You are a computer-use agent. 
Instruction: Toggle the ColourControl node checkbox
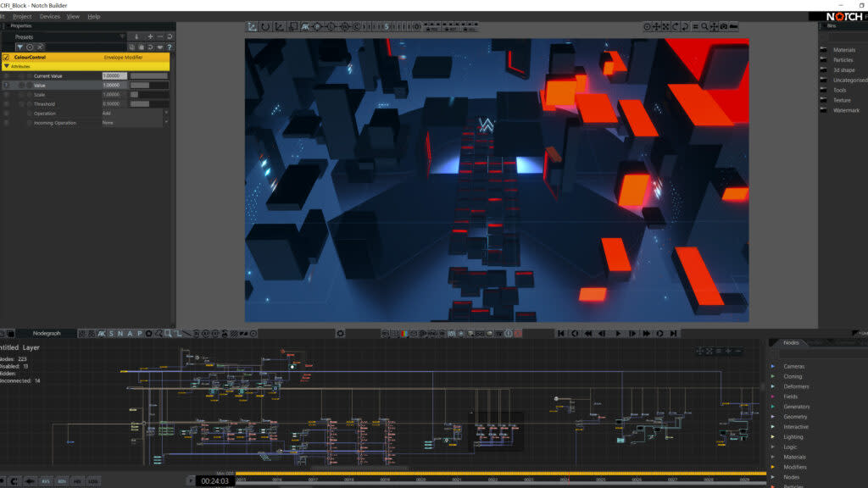tap(6, 57)
